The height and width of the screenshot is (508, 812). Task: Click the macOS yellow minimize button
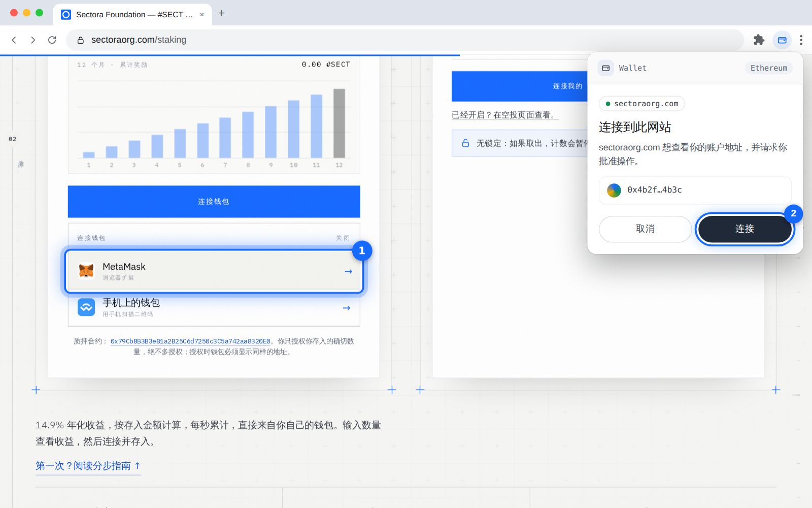coord(26,13)
